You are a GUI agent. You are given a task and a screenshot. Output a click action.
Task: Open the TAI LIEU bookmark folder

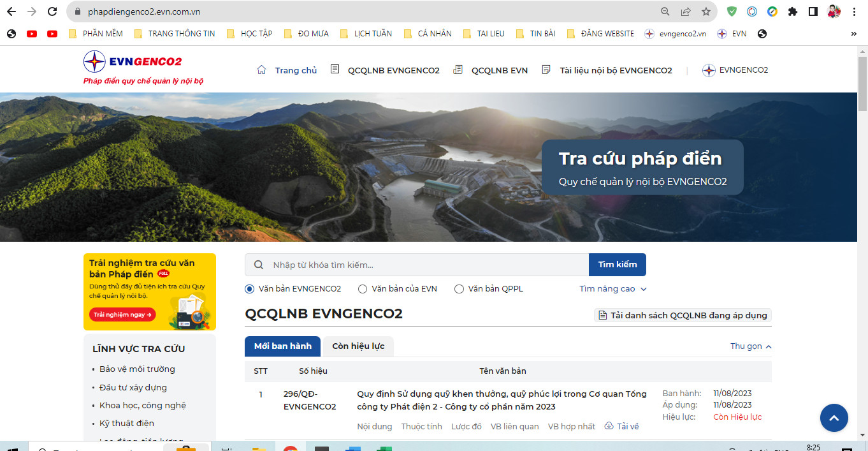click(483, 34)
